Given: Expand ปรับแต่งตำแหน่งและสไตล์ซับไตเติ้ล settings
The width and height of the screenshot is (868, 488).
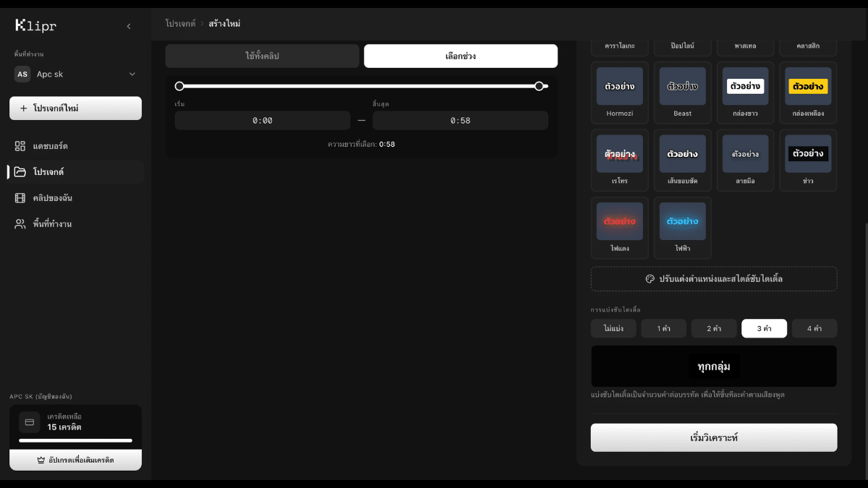Looking at the screenshot, I should point(713,279).
